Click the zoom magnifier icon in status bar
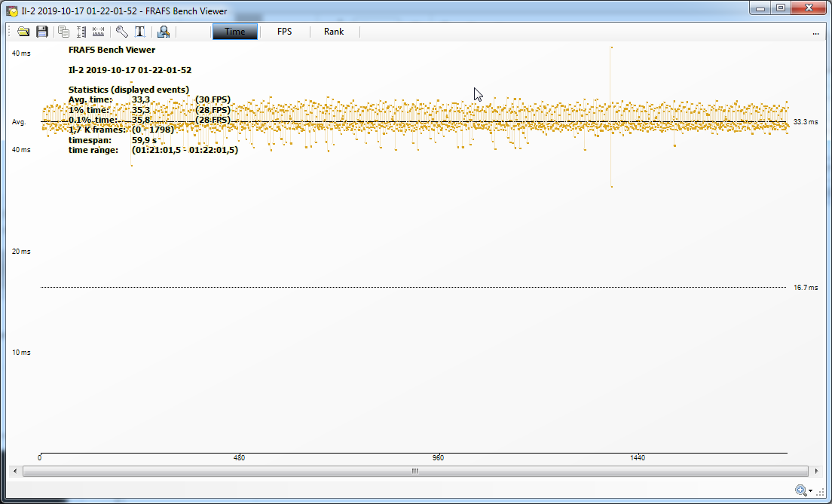The image size is (832, 504). click(x=800, y=490)
